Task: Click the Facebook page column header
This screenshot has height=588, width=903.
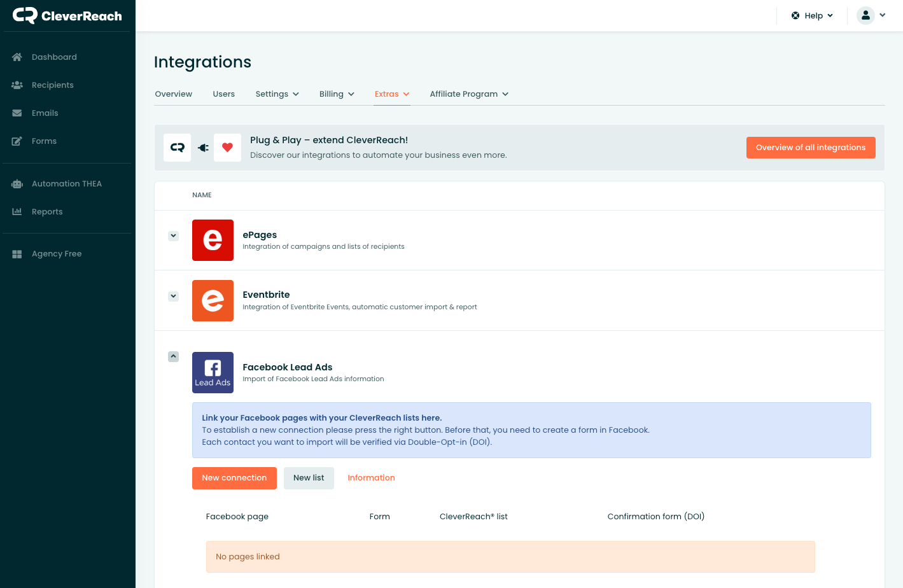Action: (x=237, y=517)
